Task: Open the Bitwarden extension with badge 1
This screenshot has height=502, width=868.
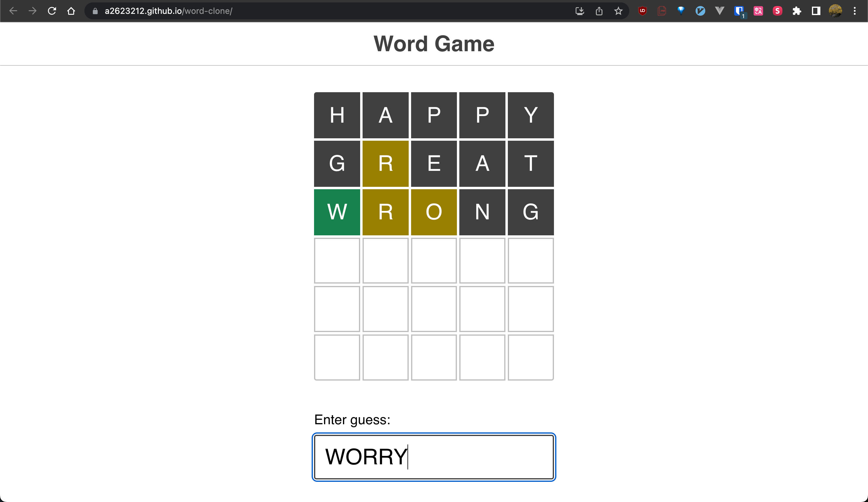Action: click(738, 11)
